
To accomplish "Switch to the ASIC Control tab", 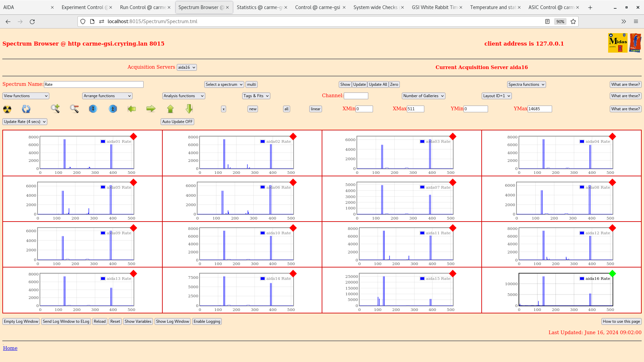I will [x=551, y=7].
